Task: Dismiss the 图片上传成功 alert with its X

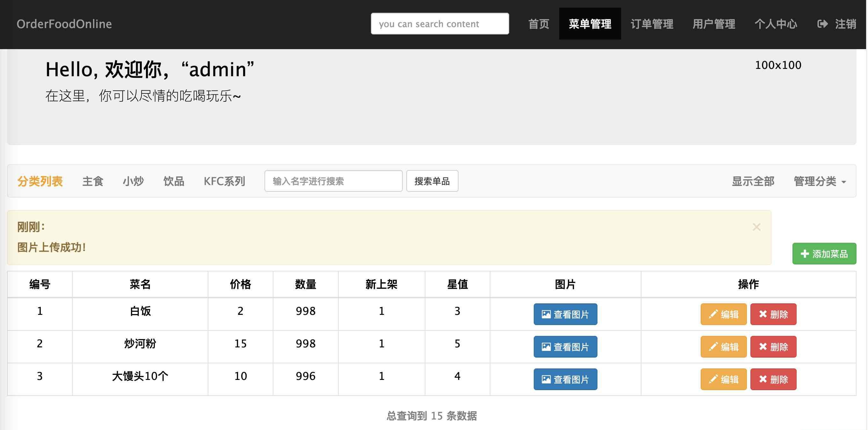Action: [x=757, y=227]
